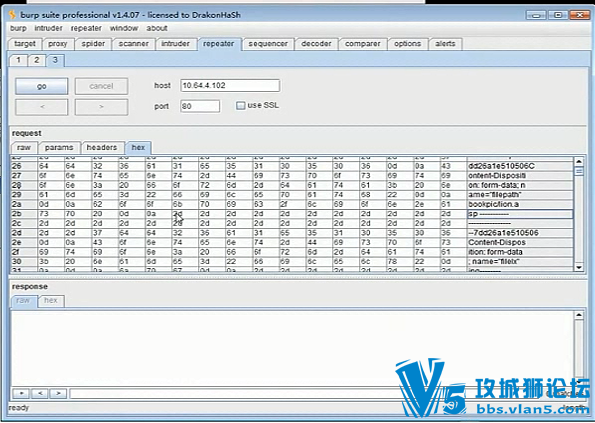Click the next match button in search bar
The image size is (595, 423).
coord(58,393)
